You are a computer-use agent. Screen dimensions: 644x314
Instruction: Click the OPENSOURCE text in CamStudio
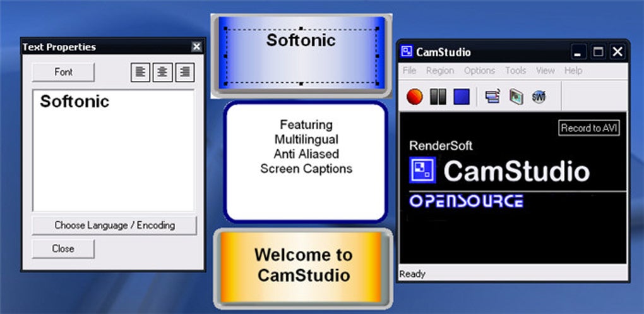466,202
